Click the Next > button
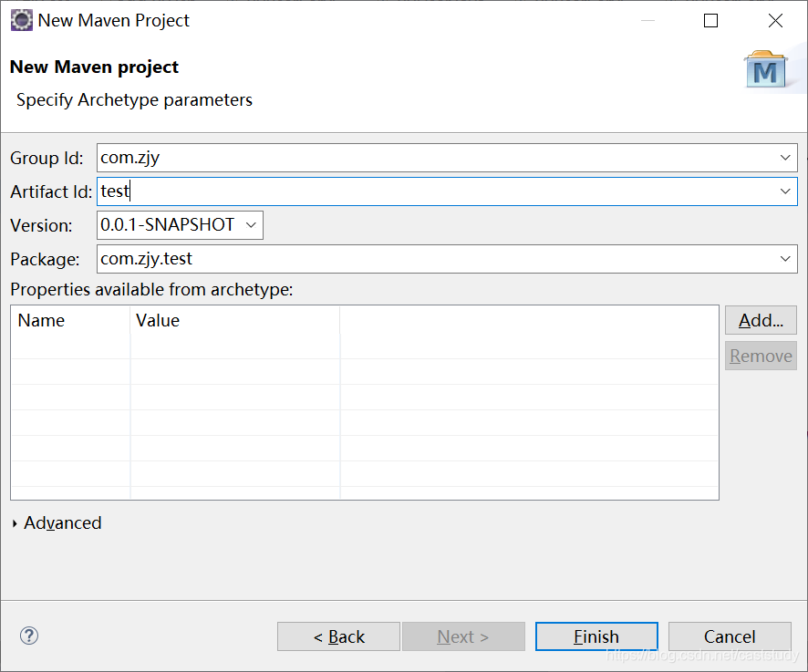The image size is (808, 672). point(463,637)
